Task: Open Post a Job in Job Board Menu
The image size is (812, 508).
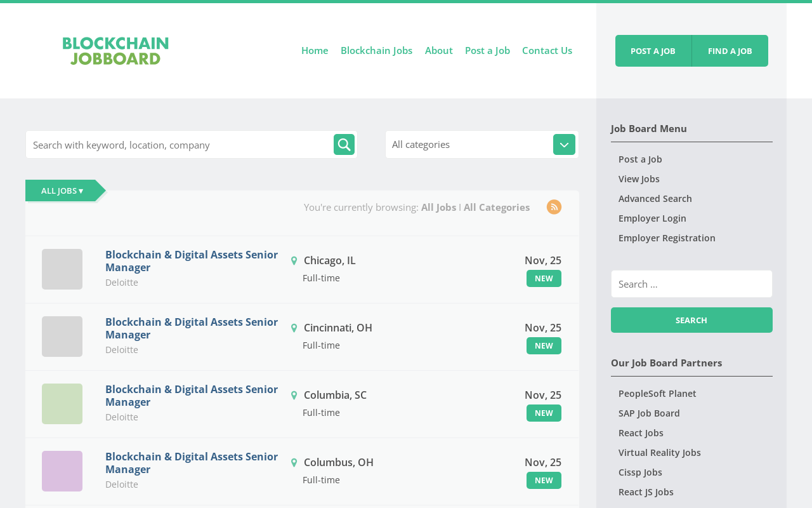Action: pyautogui.click(x=640, y=159)
